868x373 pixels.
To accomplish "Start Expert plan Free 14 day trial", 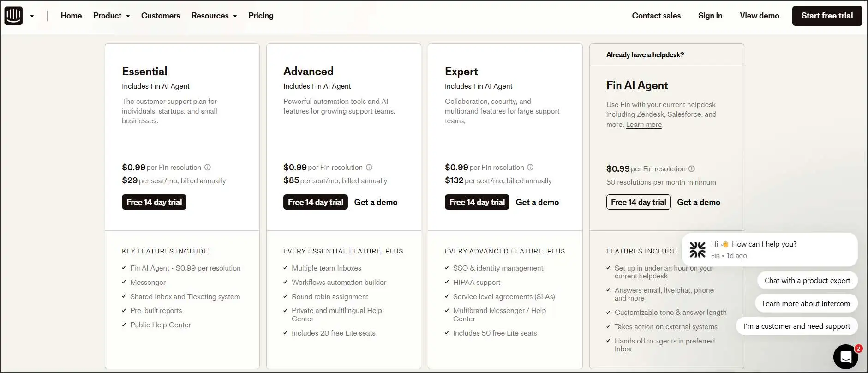I will point(477,202).
